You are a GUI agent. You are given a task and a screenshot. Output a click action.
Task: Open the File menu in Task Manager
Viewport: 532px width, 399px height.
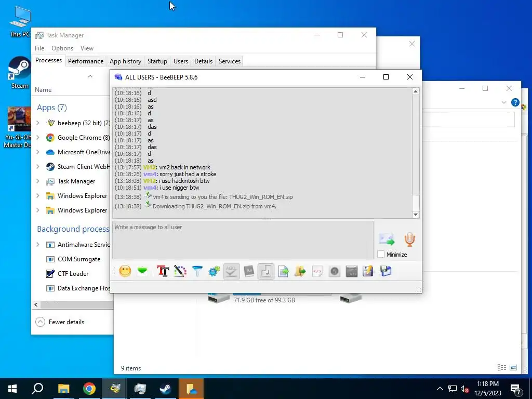pos(39,48)
